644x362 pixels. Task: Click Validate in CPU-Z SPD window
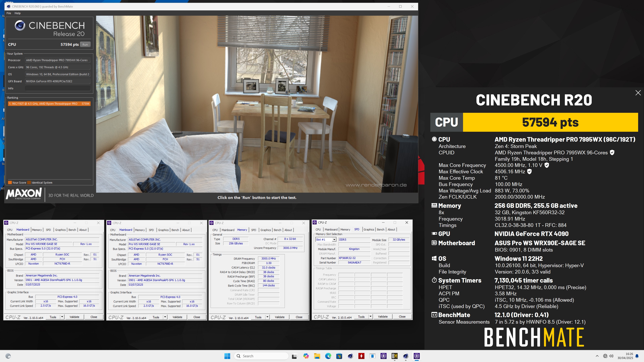click(x=383, y=317)
